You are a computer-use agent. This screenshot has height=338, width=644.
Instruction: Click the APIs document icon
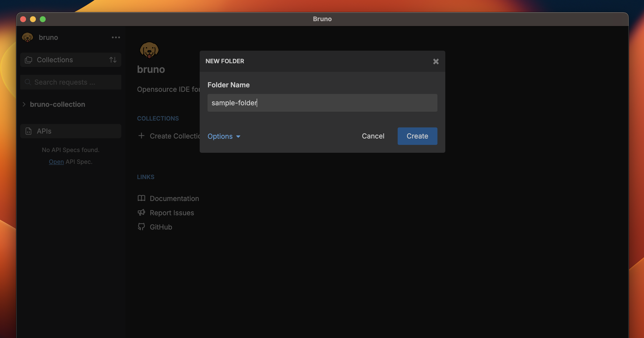(x=28, y=131)
